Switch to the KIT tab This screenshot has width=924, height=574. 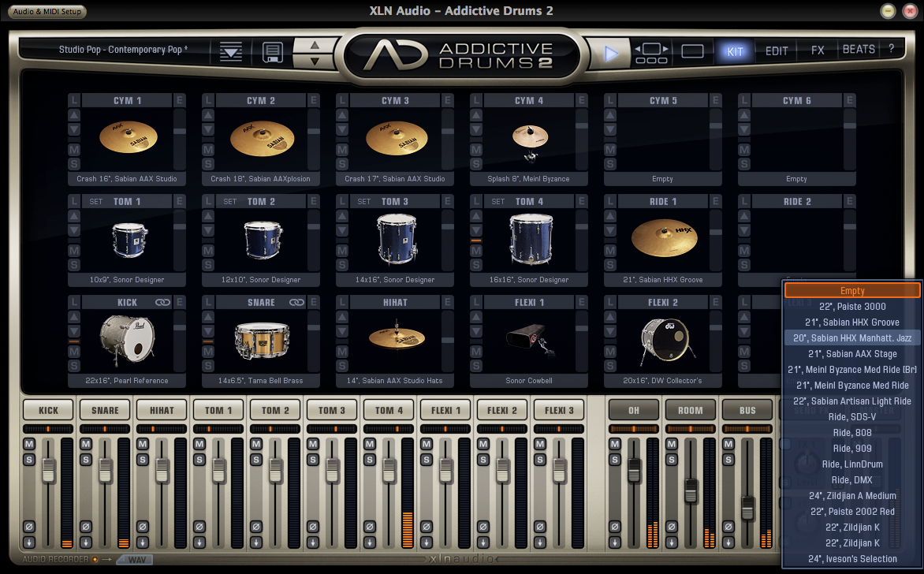[735, 51]
